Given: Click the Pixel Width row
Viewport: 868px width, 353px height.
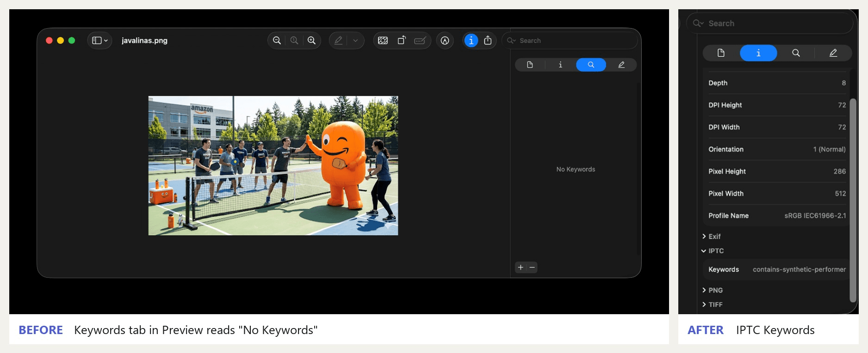Looking at the screenshot, I should [x=777, y=194].
